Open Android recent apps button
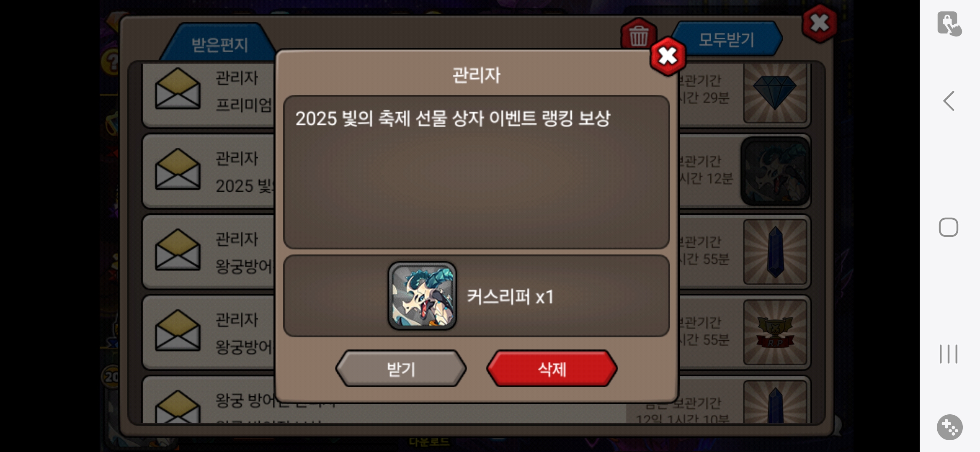 (949, 354)
